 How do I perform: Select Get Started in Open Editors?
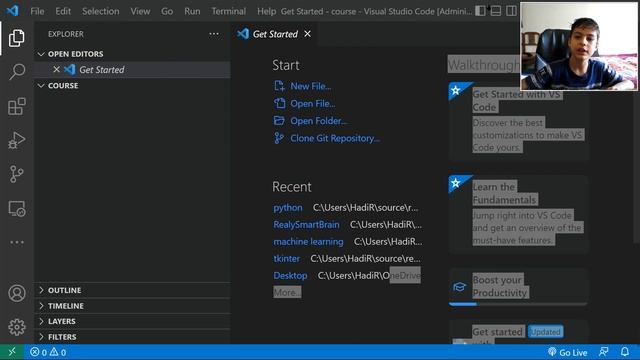[132, 70]
